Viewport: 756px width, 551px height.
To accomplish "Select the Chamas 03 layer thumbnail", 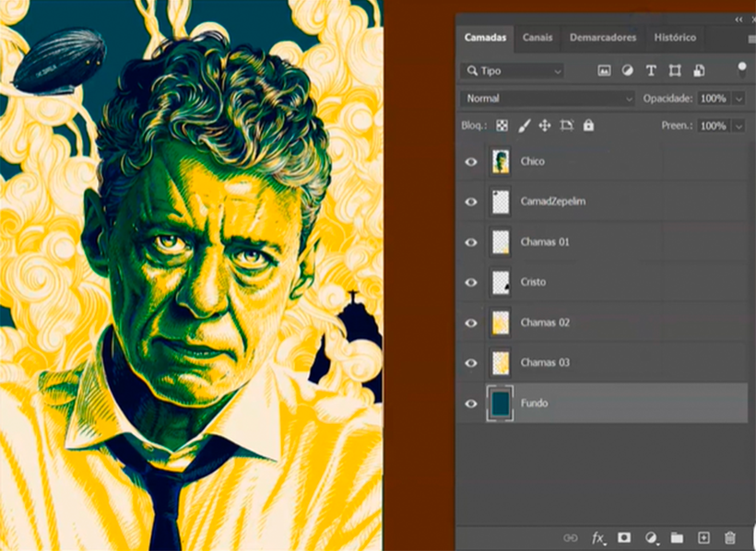I will [x=501, y=363].
